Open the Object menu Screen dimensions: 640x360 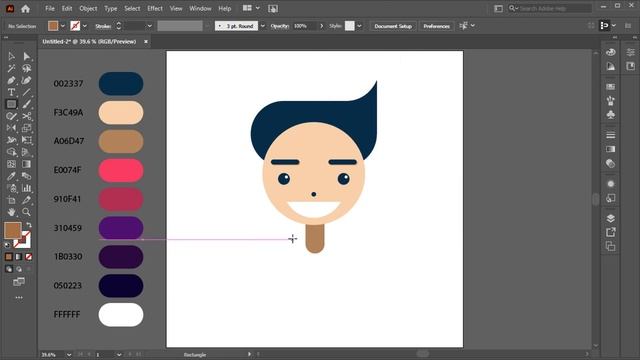pyautogui.click(x=88, y=8)
